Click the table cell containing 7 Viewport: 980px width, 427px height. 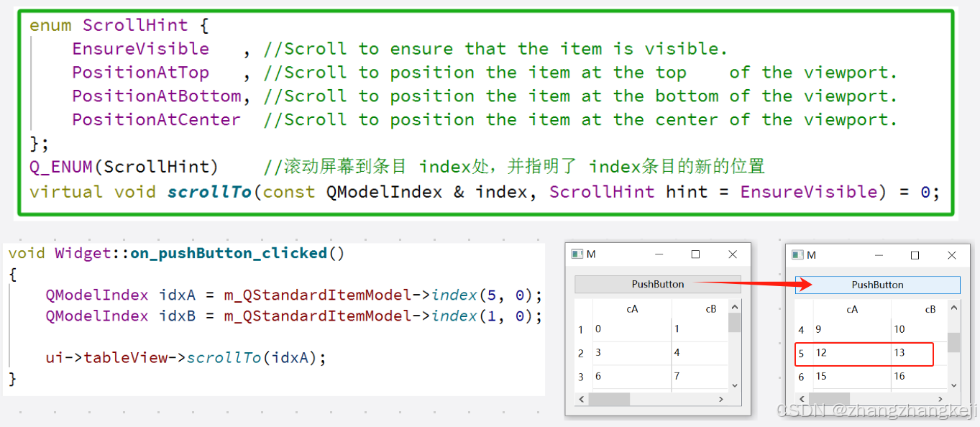coord(700,377)
